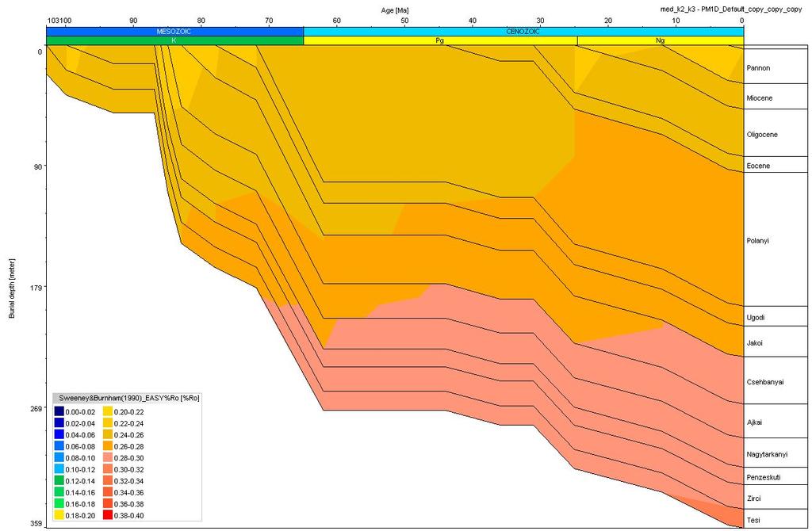Select the 0.10-0.12 legend color swatch
This screenshot has height=531, width=812.
(x=59, y=469)
